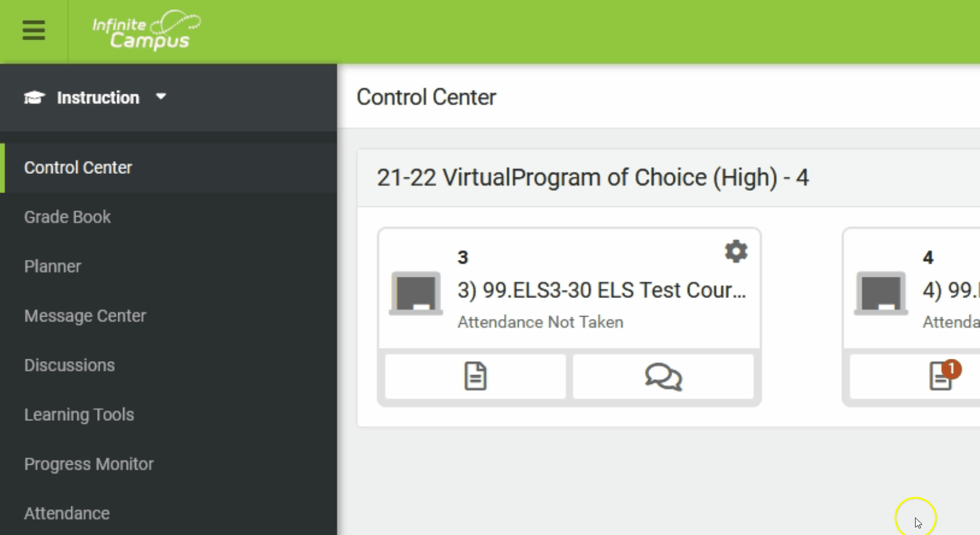Click section 3 classroom attendance icon

(x=416, y=293)
